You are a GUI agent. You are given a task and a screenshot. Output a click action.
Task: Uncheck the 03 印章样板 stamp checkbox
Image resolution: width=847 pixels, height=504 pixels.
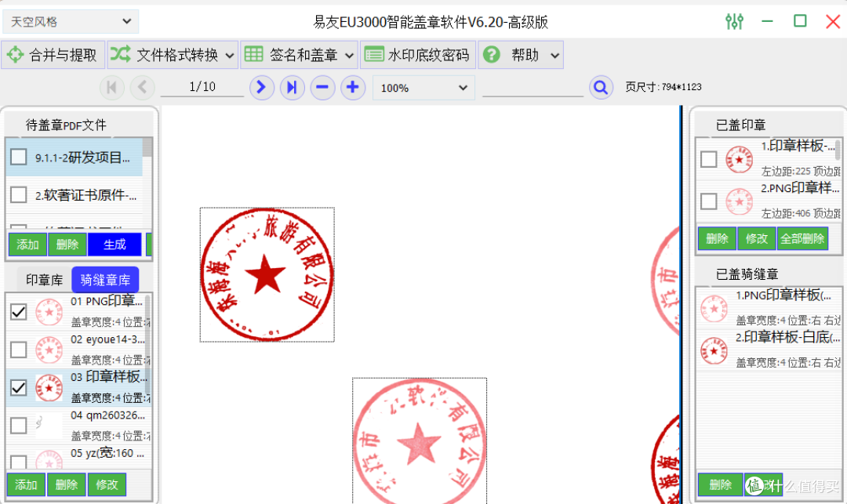(18, 387)
